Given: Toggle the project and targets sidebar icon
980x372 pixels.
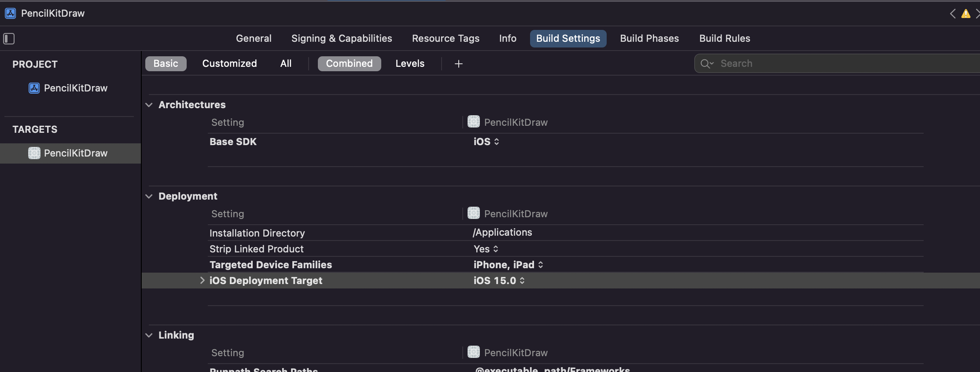Looking at the screenshot, I should [9, 39].
